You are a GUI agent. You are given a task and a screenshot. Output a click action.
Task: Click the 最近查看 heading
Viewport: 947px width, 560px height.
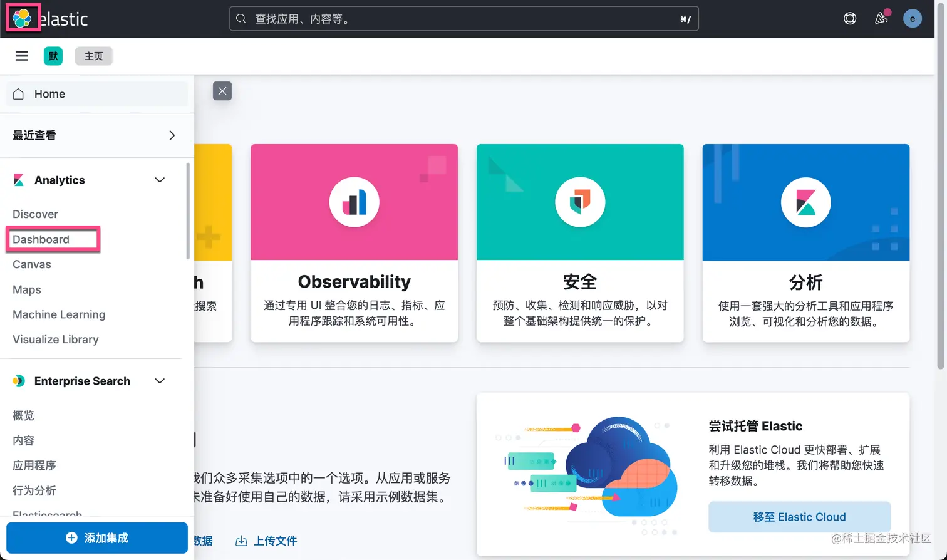[x=34, y=135]
